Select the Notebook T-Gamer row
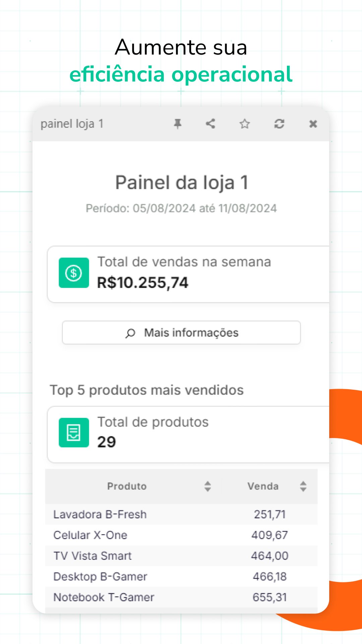 click(x=104, y=597)
